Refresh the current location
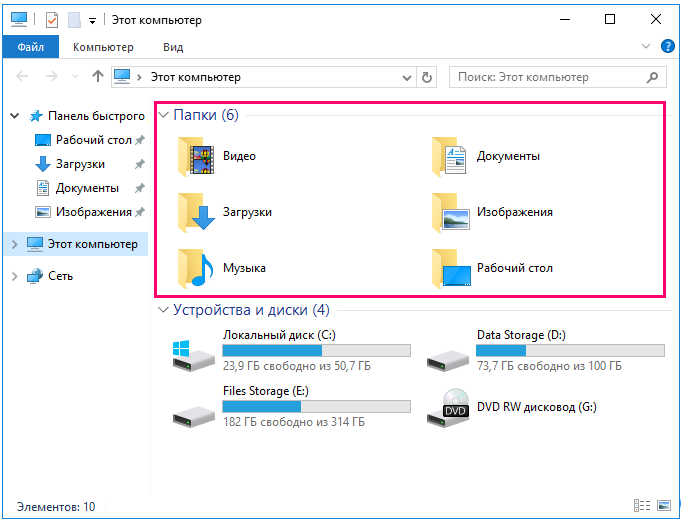Screen dimensions: 681x521 427,77
